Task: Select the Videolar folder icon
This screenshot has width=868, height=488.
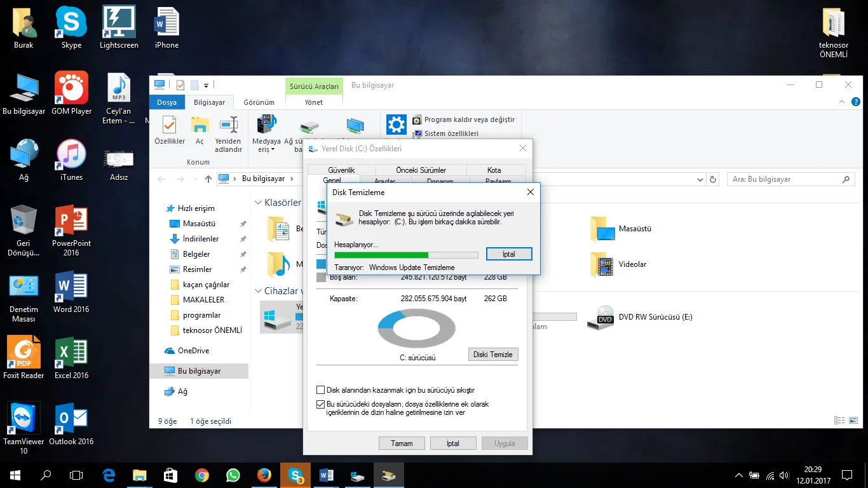Action: click(x=602, y=264)
